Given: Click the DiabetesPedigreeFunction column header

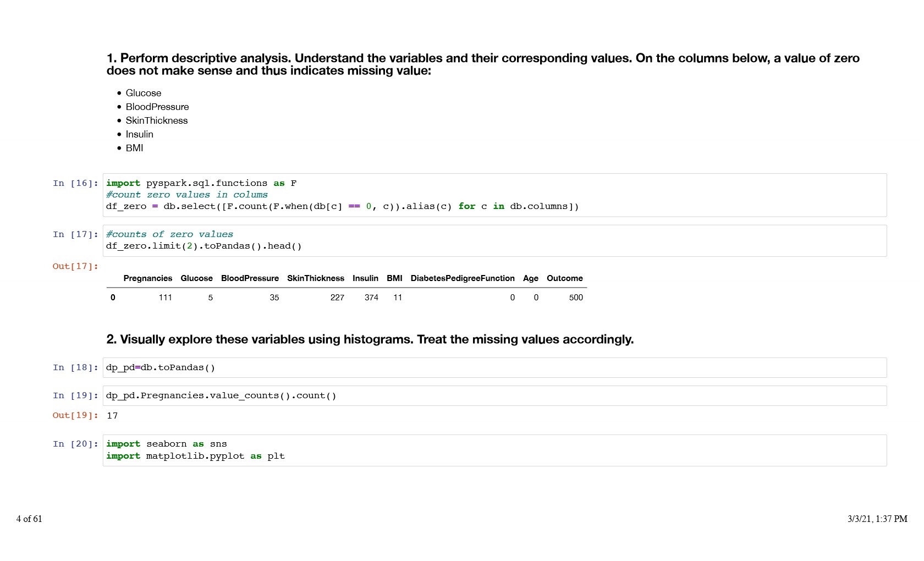Looking at the screenshot, I should coord(462,278).
